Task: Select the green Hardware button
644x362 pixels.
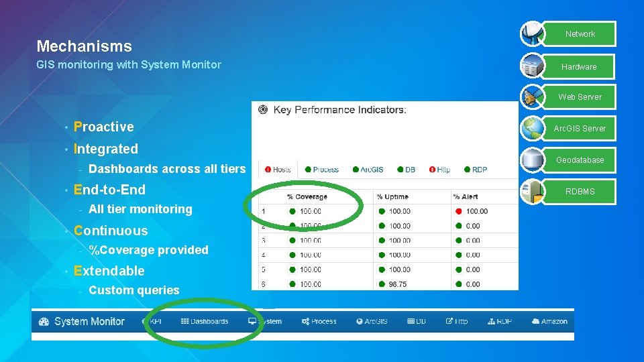Action: [579, 66]
